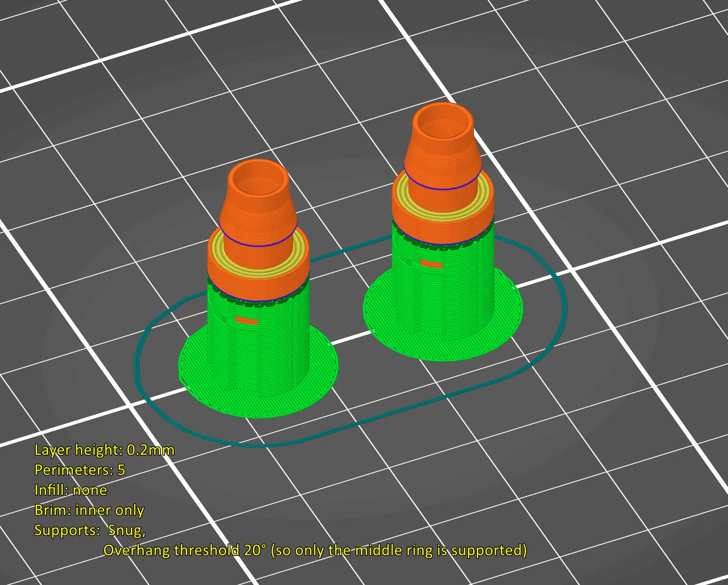Click the "Brim: inner only" text
The height and width of the screenshot is (585, 728).
pos(89,510)
